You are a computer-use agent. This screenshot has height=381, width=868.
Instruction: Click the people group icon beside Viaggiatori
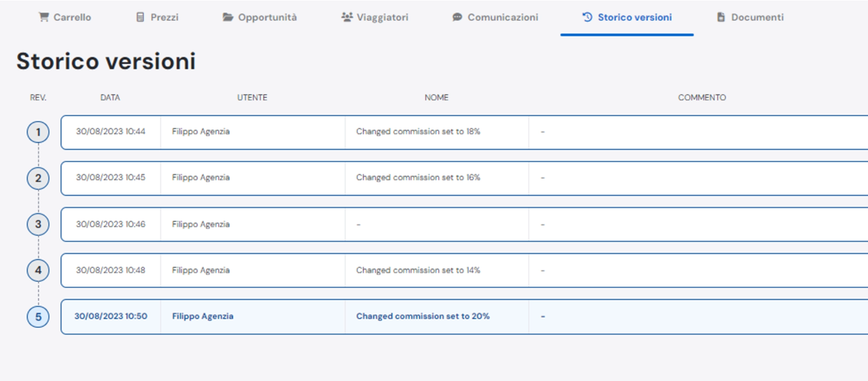(347, 17)
